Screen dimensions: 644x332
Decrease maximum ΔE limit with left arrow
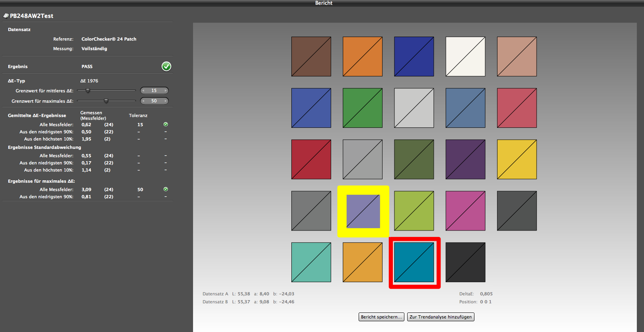(143, 101)
